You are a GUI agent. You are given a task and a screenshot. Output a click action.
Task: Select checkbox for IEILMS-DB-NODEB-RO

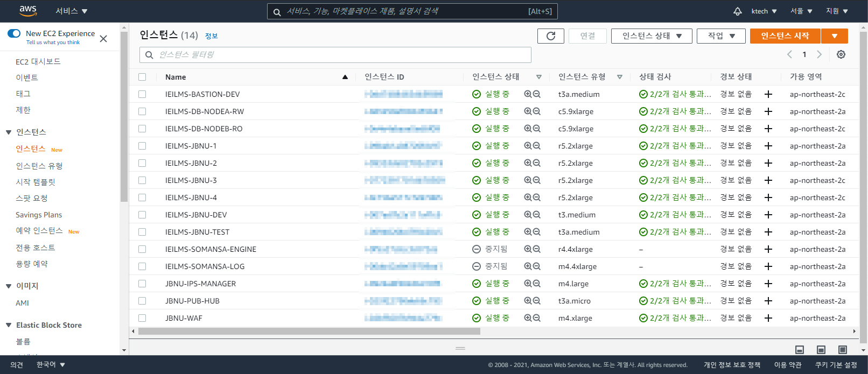click(142, 129)
